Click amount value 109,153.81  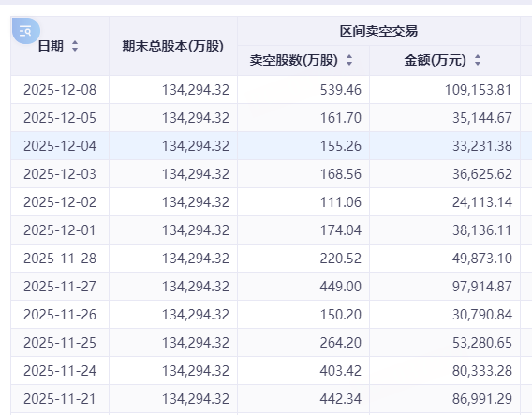click(478, 90)
